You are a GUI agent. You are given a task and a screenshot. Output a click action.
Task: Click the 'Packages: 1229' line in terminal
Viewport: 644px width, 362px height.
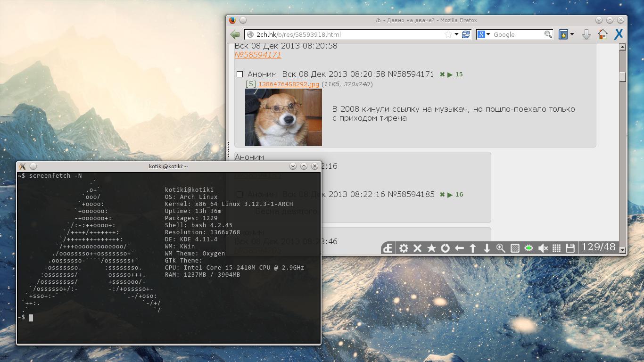point(191,218)
